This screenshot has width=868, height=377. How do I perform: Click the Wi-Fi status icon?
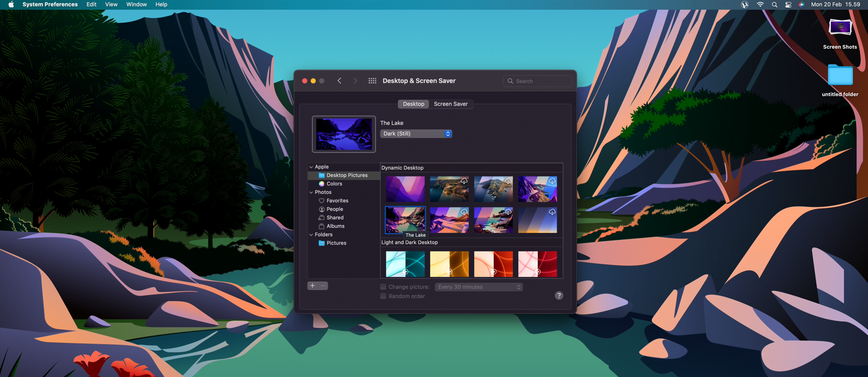760,5
